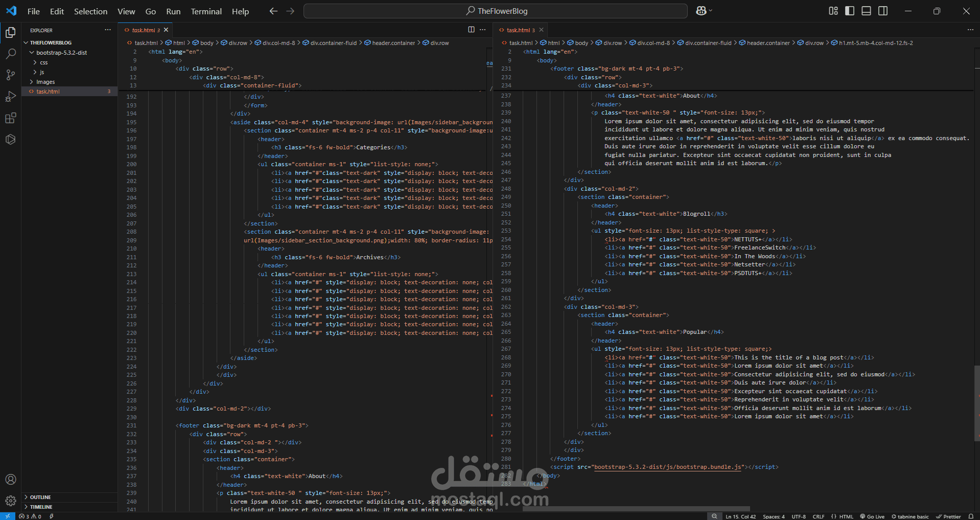Click header.container breadcrumb in left editor
The image size is (980, 520).
click(x=390, y=43)
